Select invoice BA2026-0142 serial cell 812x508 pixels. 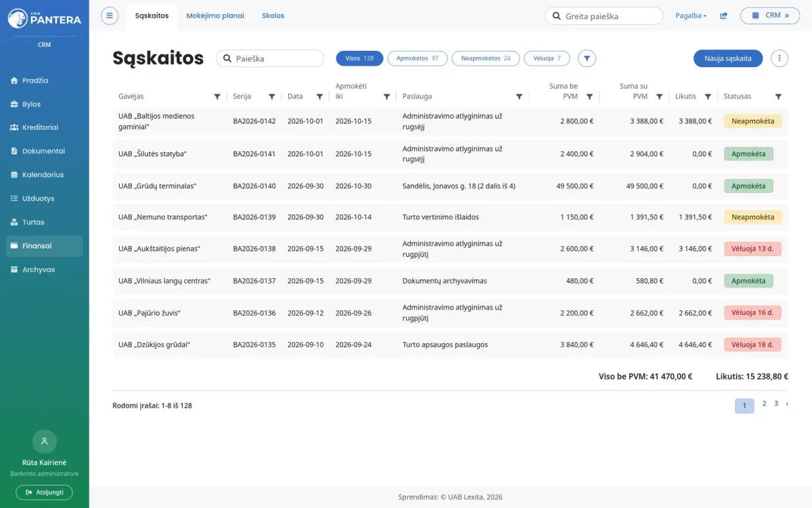(x=254, y=121)
